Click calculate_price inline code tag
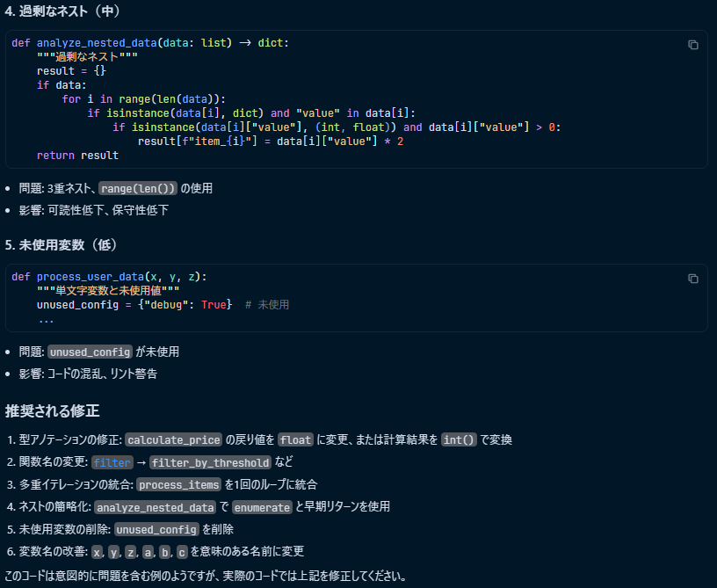 click(x=174, y=439)
